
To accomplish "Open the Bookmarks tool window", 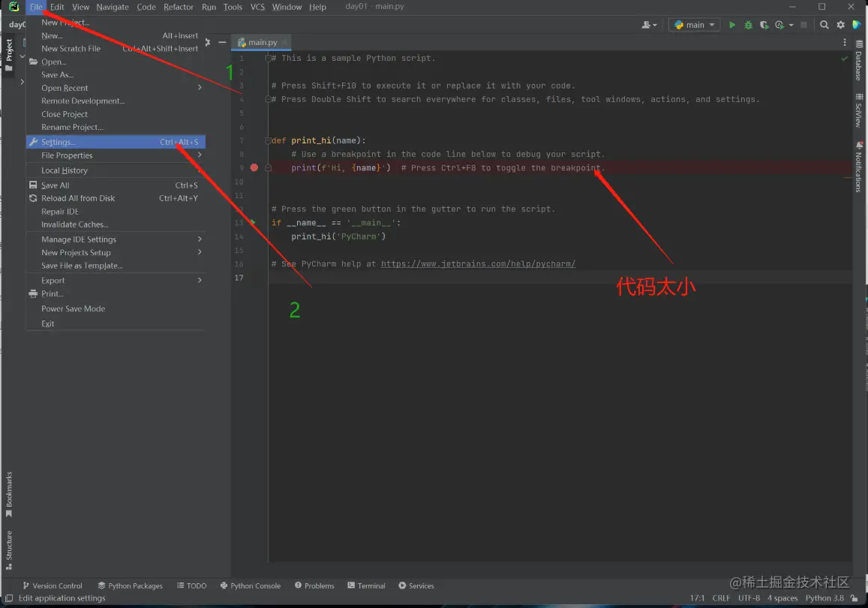I will (x=9, y=494).
